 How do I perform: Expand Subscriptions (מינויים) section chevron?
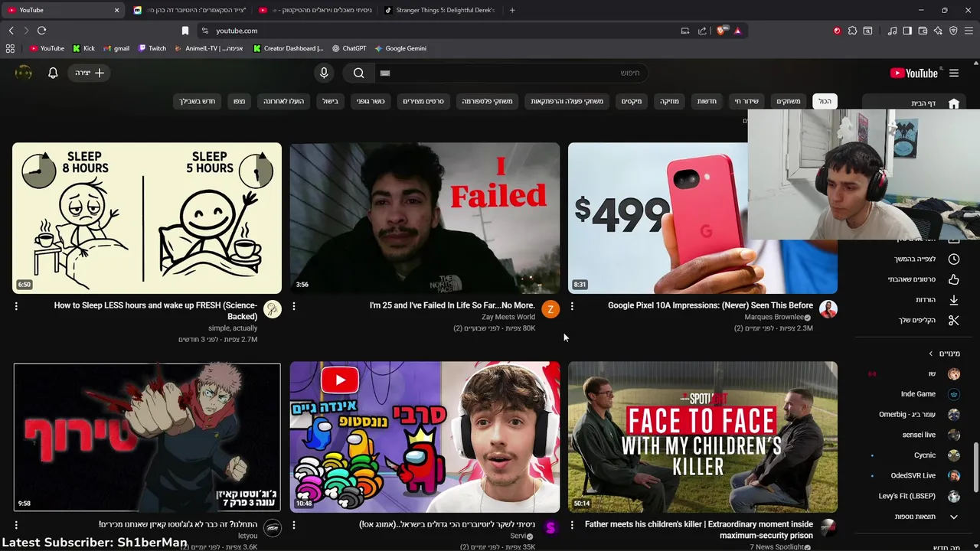point(931,354)
